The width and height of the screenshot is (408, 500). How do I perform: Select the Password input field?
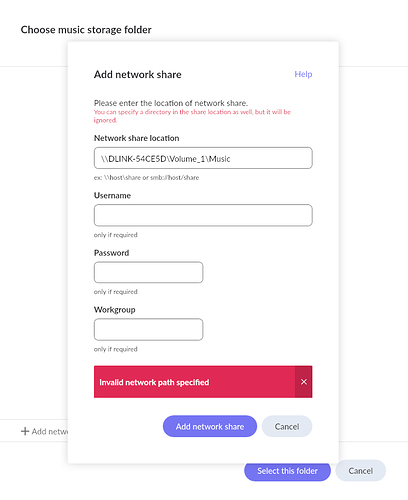coord(148,272)
